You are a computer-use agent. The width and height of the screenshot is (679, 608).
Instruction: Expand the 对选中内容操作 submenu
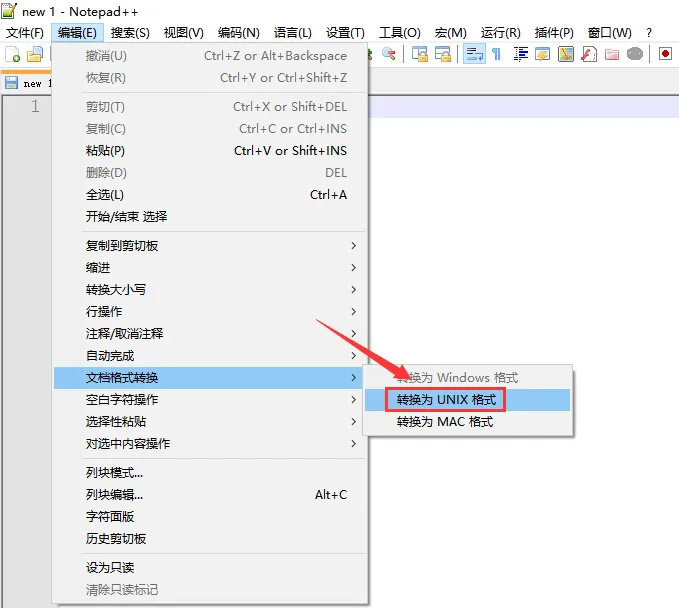click(x=210, y=444)
